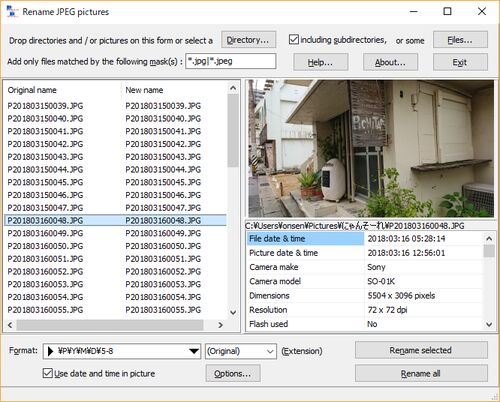
Task: Select original file P201803160052.JPG
Action: click(45, 272)
